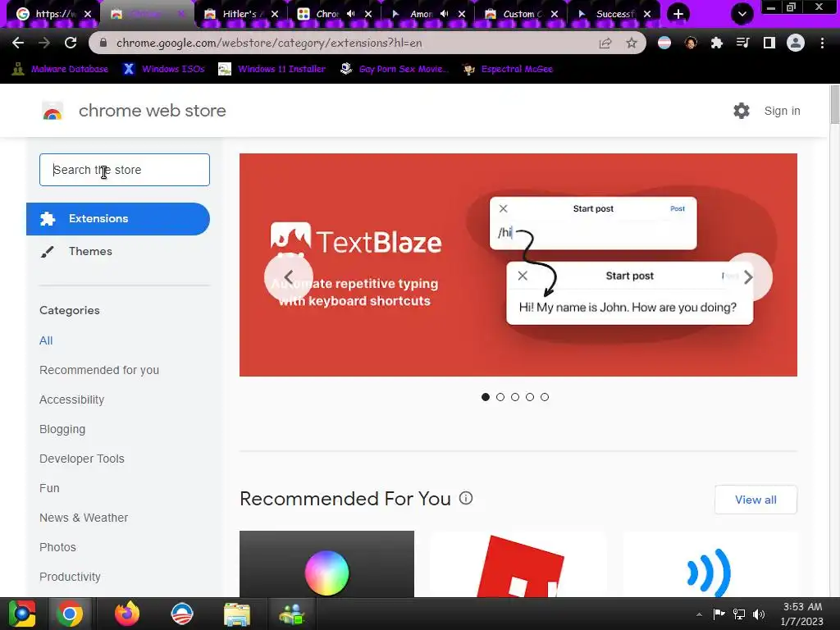Viewport: 840px width, 630px height.
Task: Open Chrome's three-dot menu
Action: (x=822, y=43)
